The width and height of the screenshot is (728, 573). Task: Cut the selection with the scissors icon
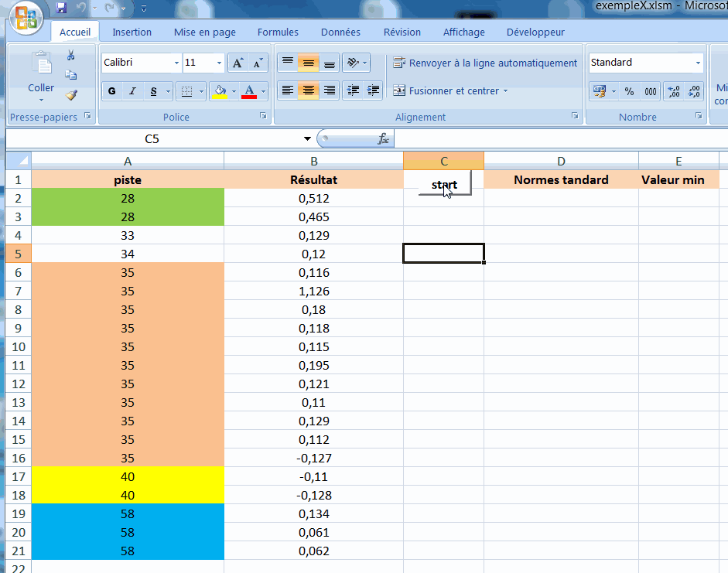(70, 55)
